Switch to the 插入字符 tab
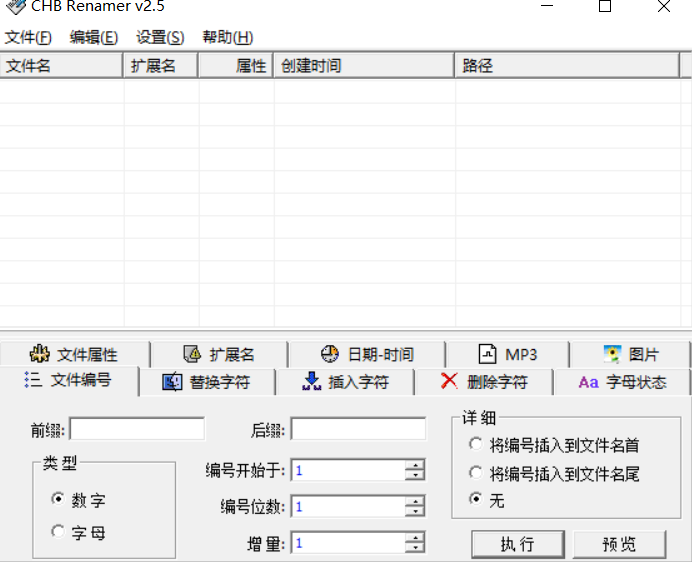Screen dimensions: 692x562 (x=345, y=382)
